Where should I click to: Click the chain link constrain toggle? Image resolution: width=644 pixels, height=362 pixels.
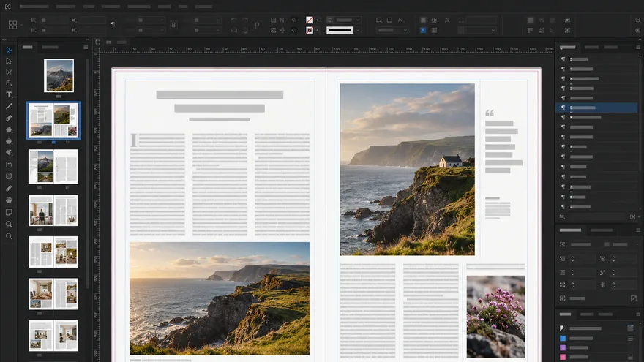[x=173, y=25]
